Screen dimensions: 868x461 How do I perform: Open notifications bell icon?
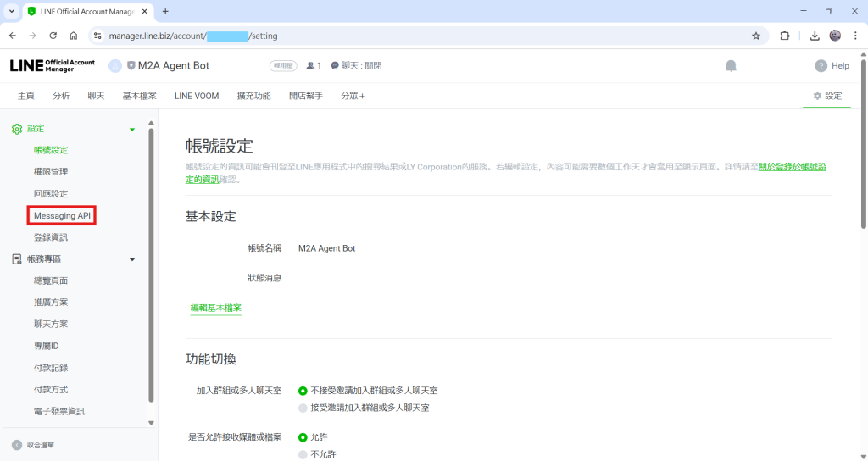pyautogui.click(x=731, y=66)
